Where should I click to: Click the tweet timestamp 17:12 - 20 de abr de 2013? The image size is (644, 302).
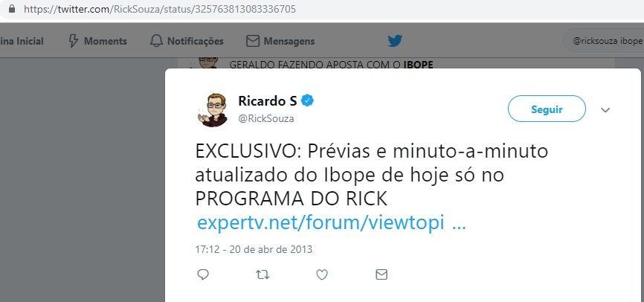click(x=254, y=249)
